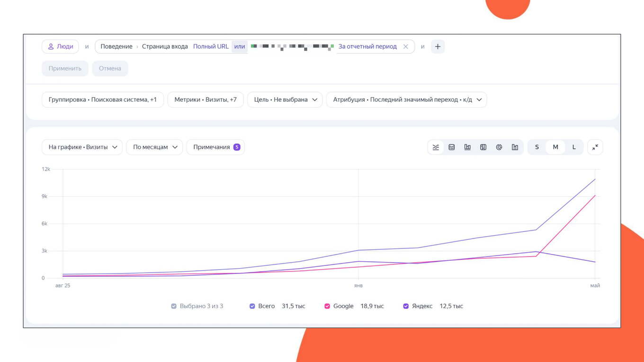Click the 3k y-axis label

[x=45, y=251]
